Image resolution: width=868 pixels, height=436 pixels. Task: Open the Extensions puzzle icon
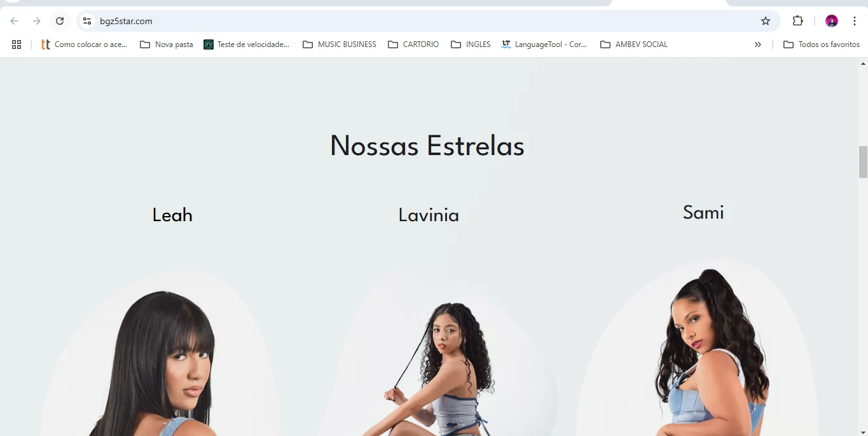[797, 21]
